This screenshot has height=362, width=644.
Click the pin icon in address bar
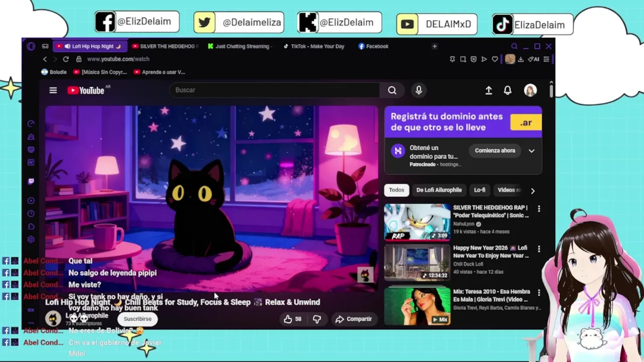pos(452,59)
